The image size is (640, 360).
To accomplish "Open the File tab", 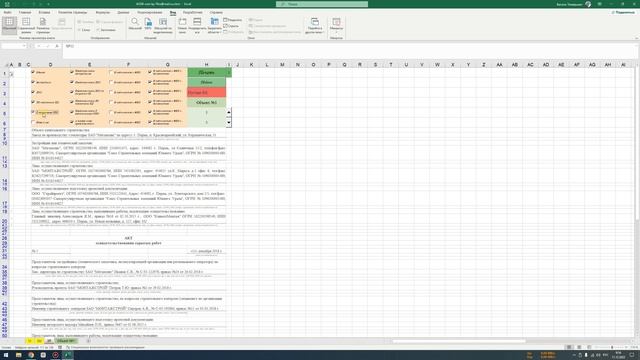I will click(8, 12).
